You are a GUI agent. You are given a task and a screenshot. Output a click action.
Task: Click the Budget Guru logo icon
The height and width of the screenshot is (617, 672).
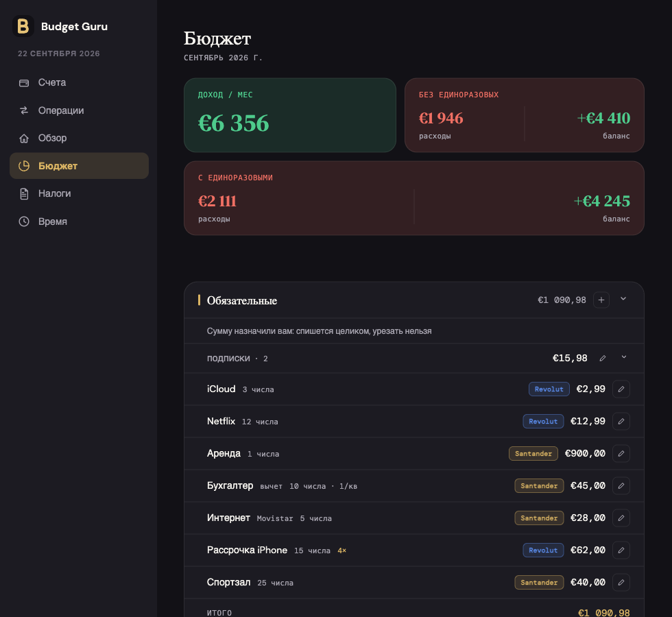(x=23, y=26)
